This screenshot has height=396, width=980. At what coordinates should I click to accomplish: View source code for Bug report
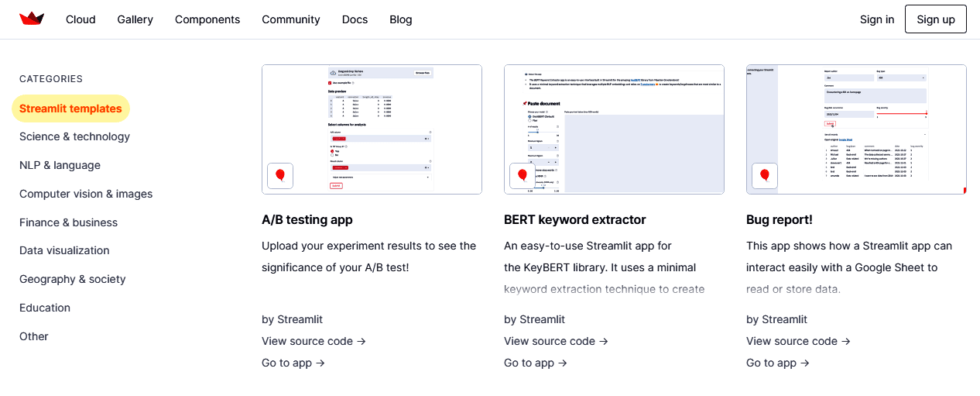(798, 341)
